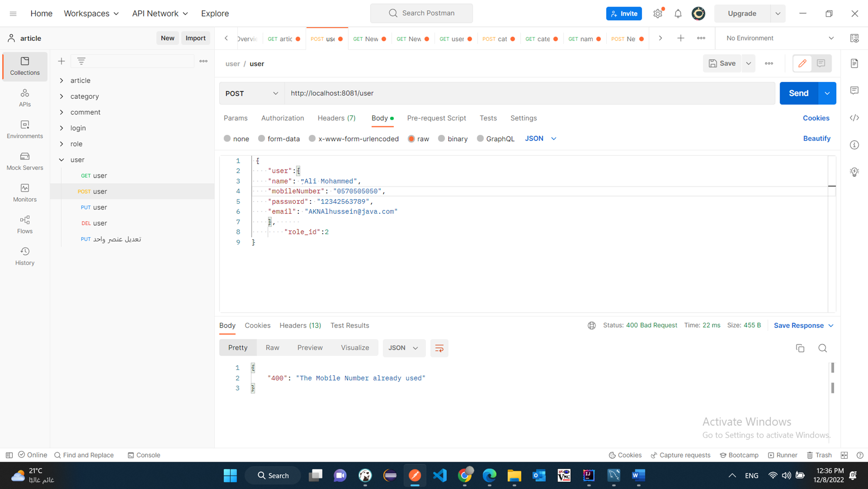Switch to the Authorization tab
The height and width of the screenshot is (489, 868).
pos(282,118)
